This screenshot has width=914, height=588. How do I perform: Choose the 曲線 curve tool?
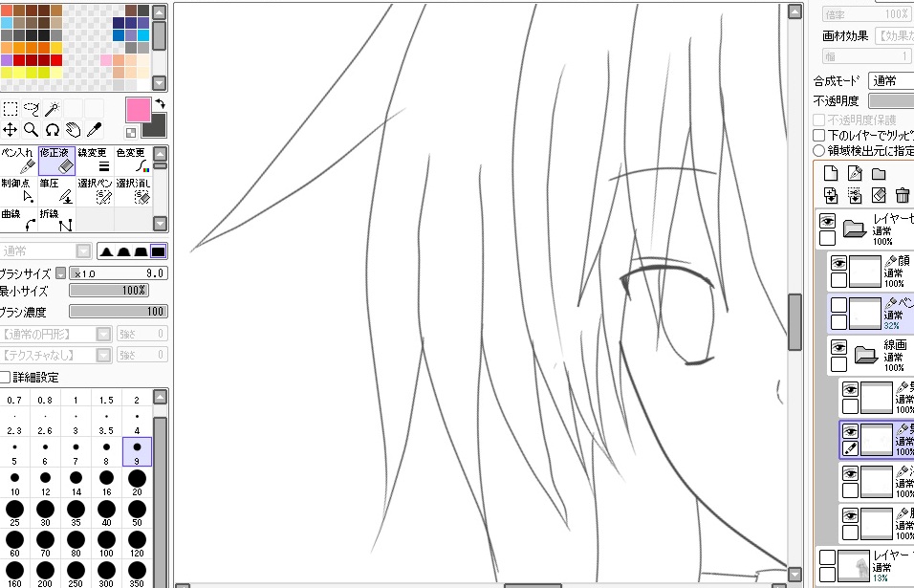(x=19, y=220)
